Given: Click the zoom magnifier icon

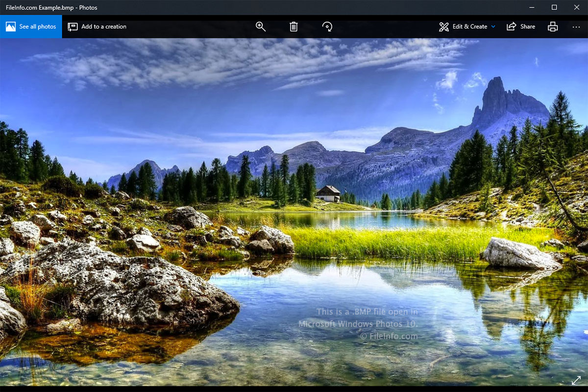Looking at the screenshot, I should pyautogui.click(x=261, y=26).
